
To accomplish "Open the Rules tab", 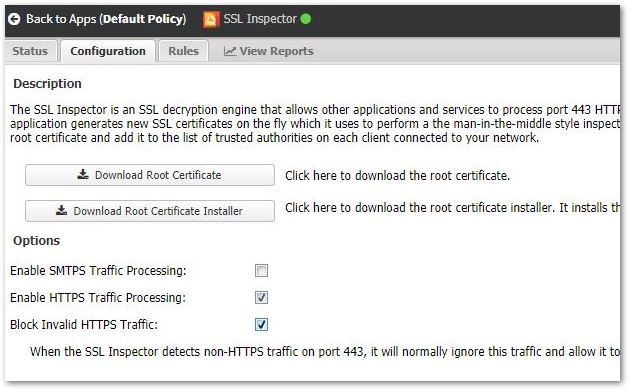I will point(183,51).
